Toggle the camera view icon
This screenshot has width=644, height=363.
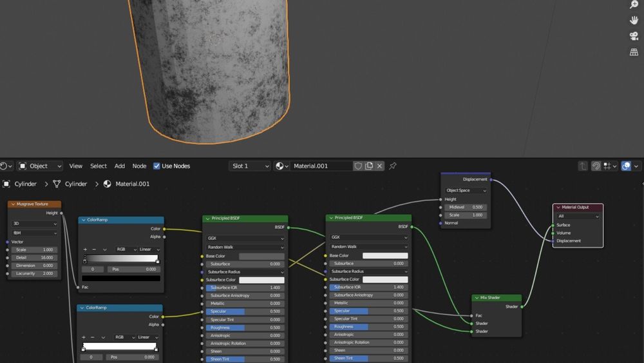click(634, 36)
